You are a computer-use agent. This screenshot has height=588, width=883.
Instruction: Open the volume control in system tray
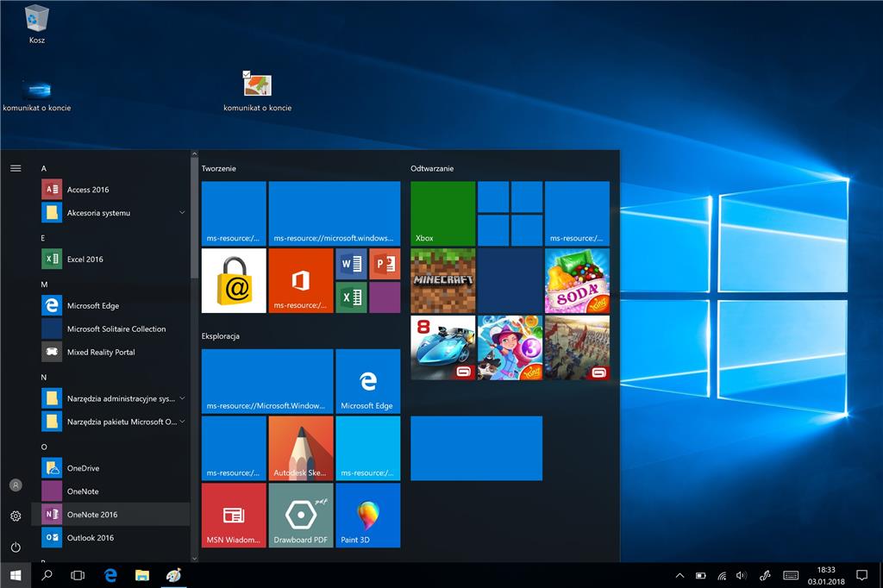click(x=741, y=576)
